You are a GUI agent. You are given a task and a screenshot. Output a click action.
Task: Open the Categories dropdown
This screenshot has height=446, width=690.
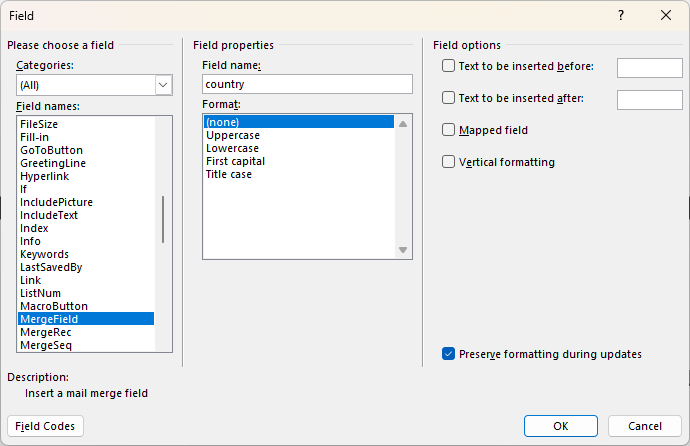tap(164, 85)
